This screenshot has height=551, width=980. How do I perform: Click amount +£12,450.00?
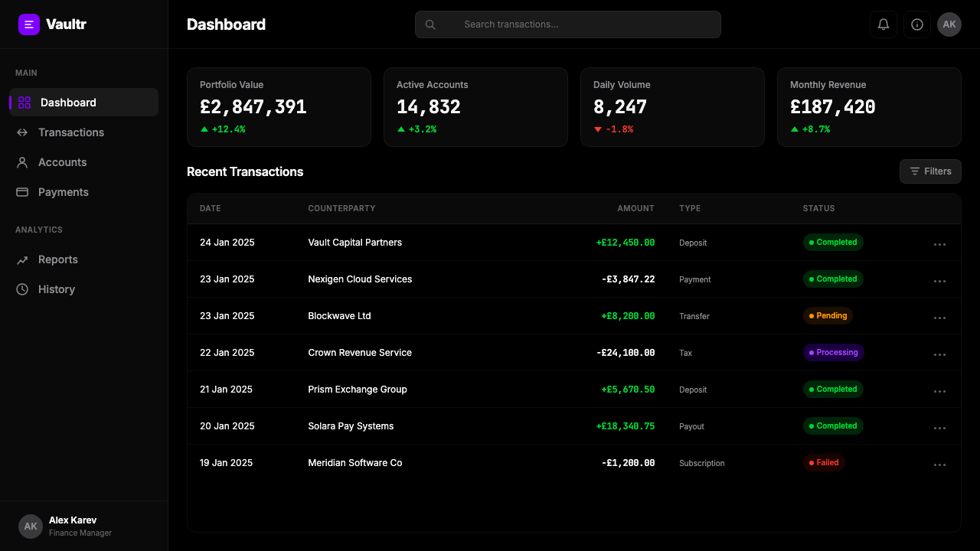pyautogui.click(x=626, y=243)
